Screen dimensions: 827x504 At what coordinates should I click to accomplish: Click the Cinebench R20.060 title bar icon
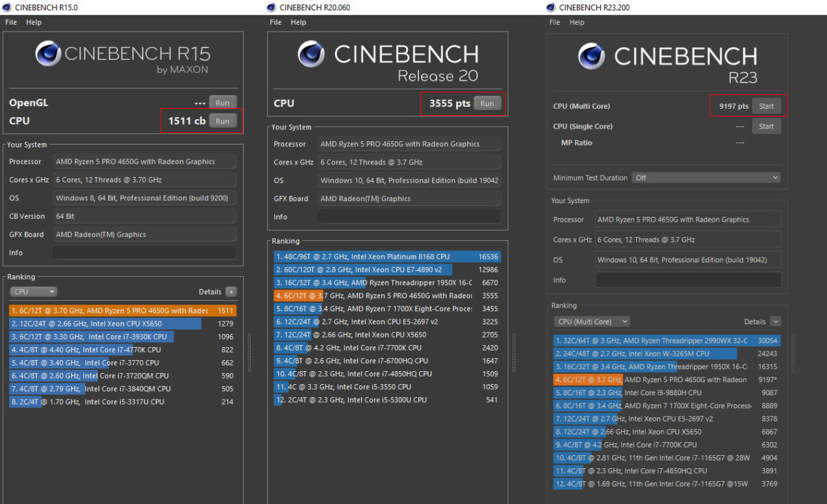point(272,8)
